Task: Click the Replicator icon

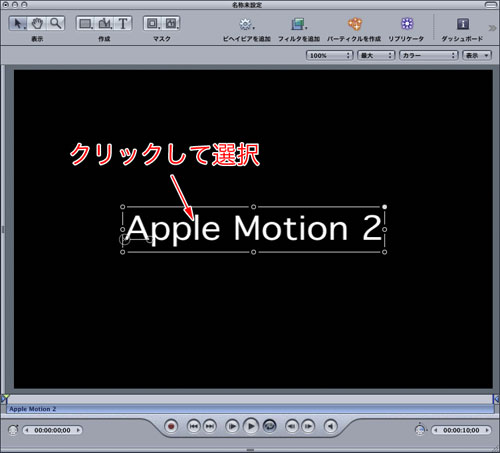Action: [x=407, y=24]
